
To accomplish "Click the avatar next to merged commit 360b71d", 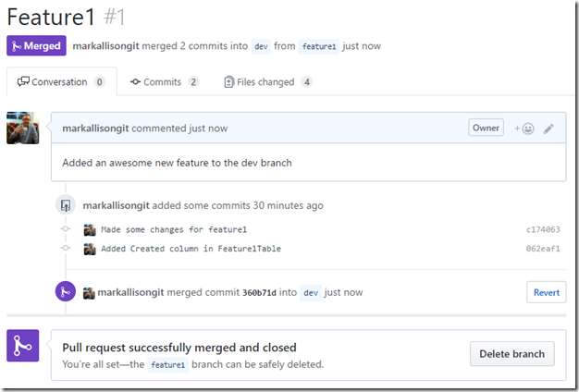I will click(89, 293).
